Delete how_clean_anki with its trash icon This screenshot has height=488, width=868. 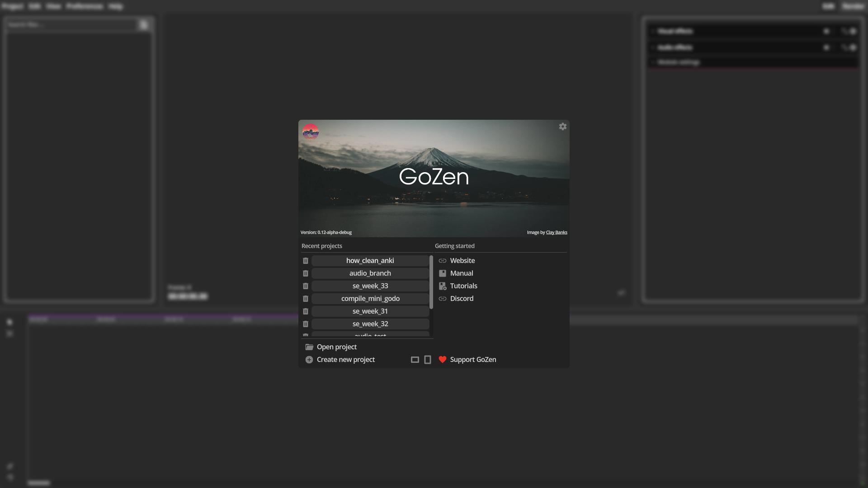click(306, 261)
